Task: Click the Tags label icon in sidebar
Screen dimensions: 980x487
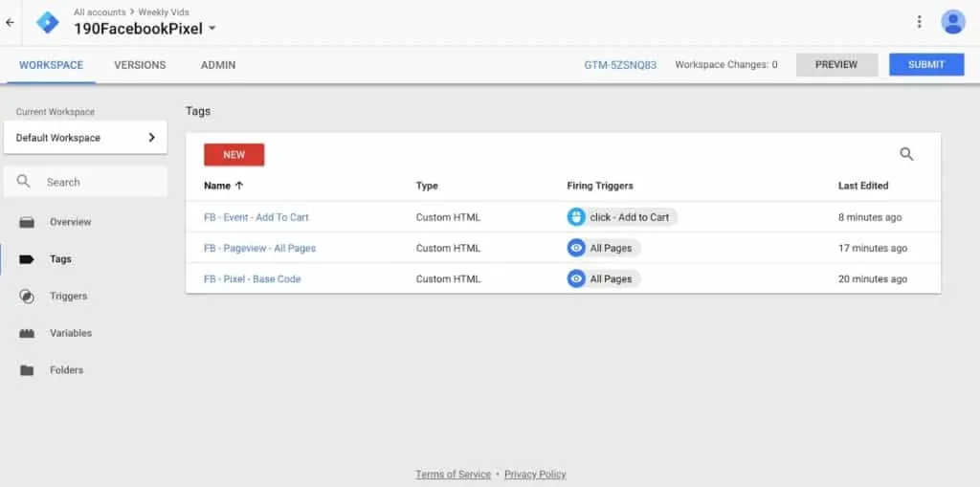Action: (x=27, y=259)
